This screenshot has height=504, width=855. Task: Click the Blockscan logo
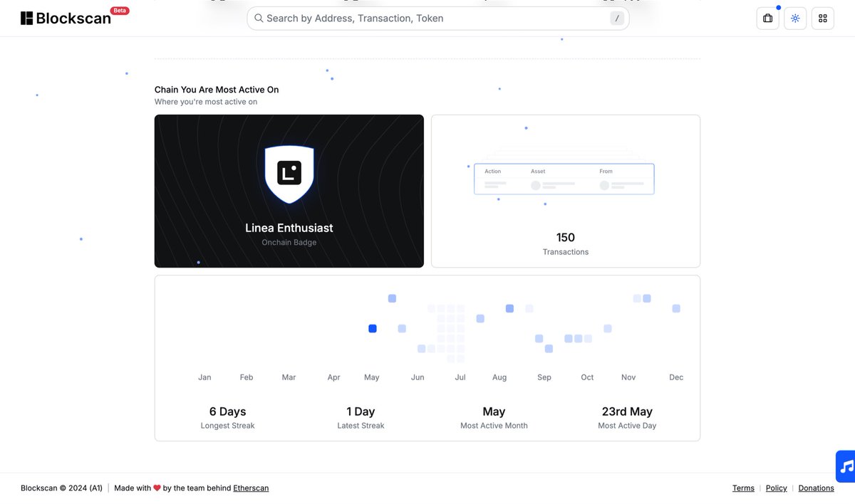point(66,19)
